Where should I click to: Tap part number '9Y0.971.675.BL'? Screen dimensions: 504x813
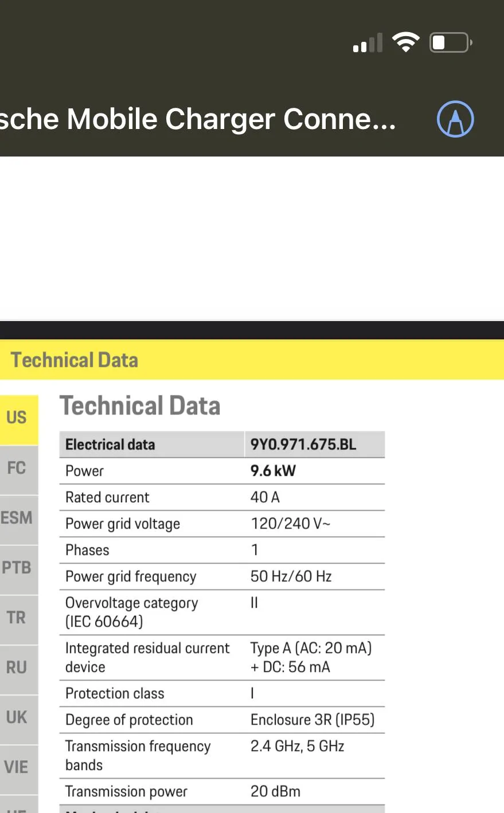coord(303,445)
